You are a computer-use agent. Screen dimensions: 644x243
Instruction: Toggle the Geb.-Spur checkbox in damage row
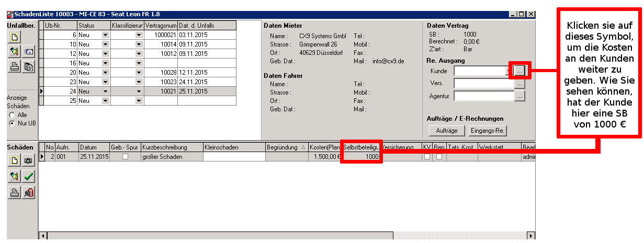(x=125, y=156)
